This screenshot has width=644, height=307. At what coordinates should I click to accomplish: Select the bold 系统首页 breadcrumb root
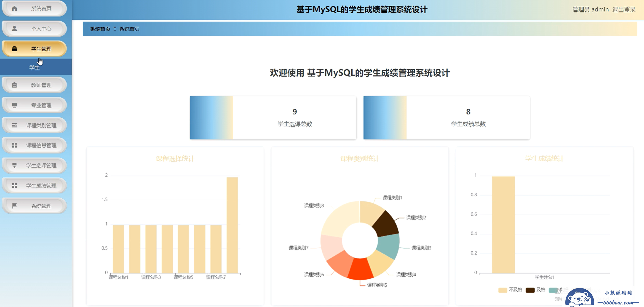100,29
